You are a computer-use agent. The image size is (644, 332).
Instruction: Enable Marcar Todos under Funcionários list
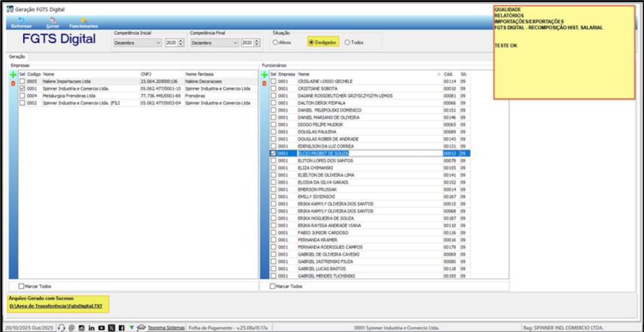pyautogui.click(x=272, y=286)
